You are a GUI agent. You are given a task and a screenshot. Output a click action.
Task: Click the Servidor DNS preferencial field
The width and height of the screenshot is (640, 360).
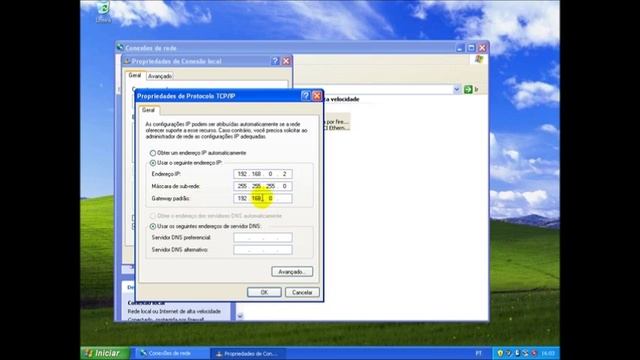[263, 238]
